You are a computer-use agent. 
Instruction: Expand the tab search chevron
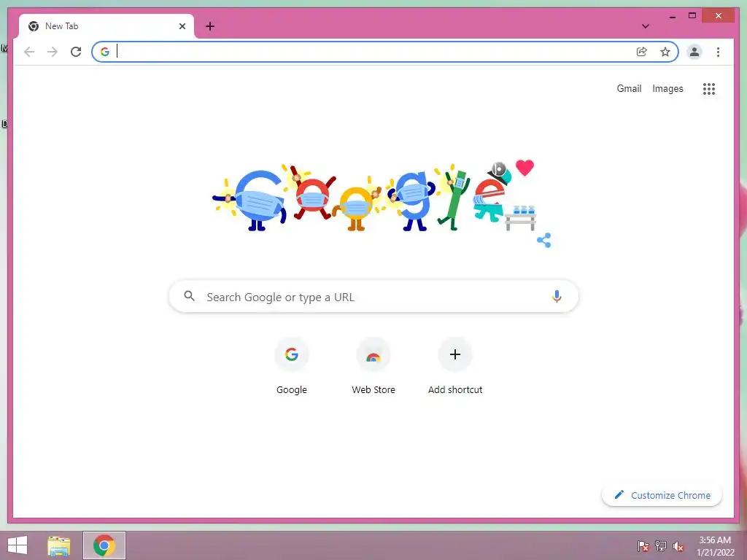point(646,27)
